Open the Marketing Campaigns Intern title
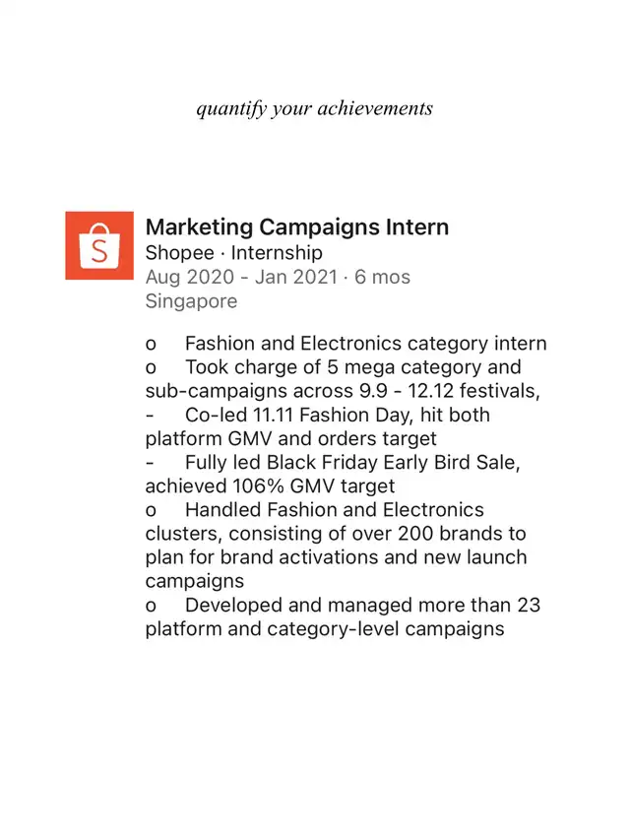630x840 pixels. tap(296, 227)
